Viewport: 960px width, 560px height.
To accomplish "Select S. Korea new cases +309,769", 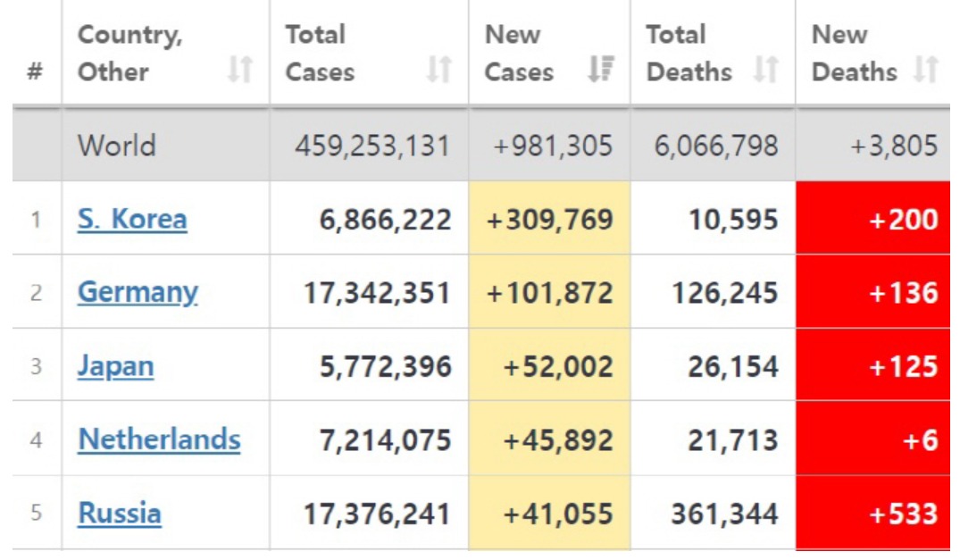I will [x=550, y=220].
